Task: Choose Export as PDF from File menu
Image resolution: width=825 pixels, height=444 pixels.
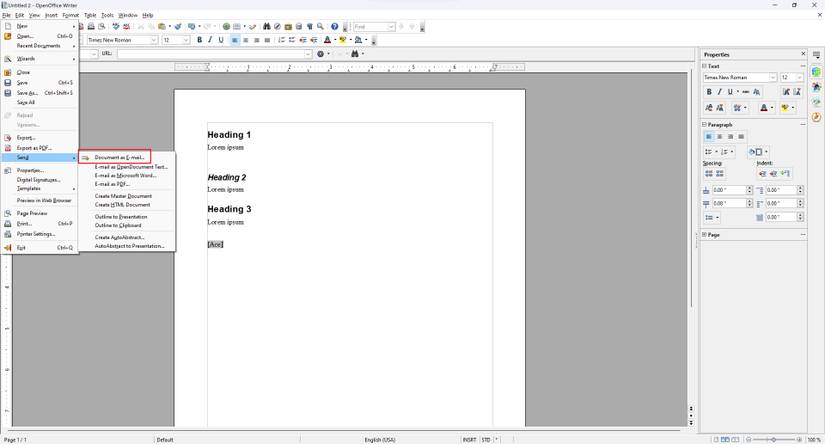Action: click(x=33, y=148)
